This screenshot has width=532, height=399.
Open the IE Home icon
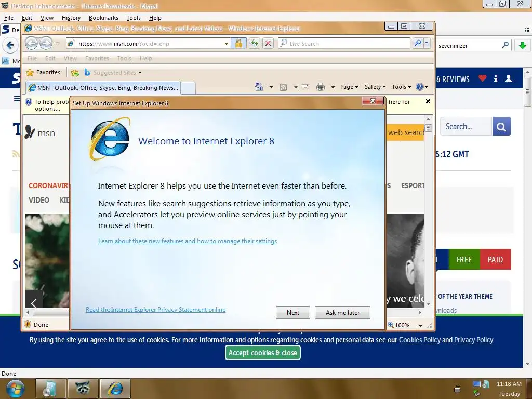click(259, 87)
